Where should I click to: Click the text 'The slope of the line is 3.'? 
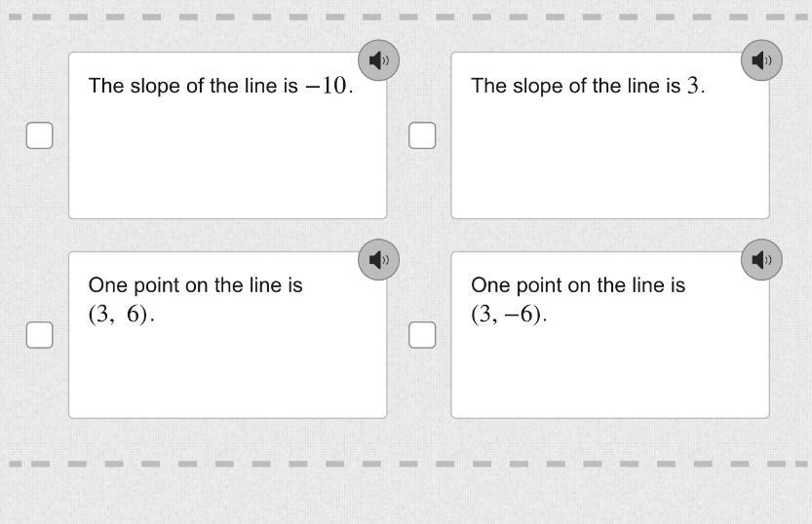[588, 86]
